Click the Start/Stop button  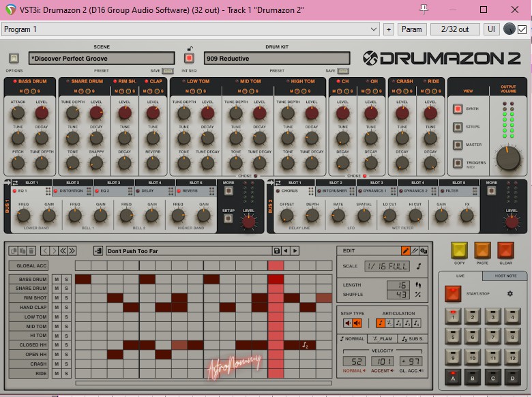pyautogui.click(x=453, y=293)
